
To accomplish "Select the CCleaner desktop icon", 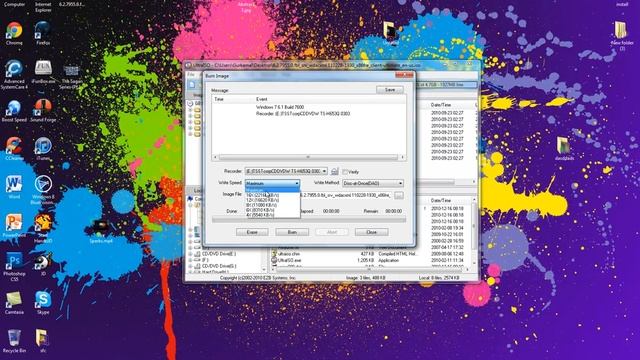I will (14, 149).
